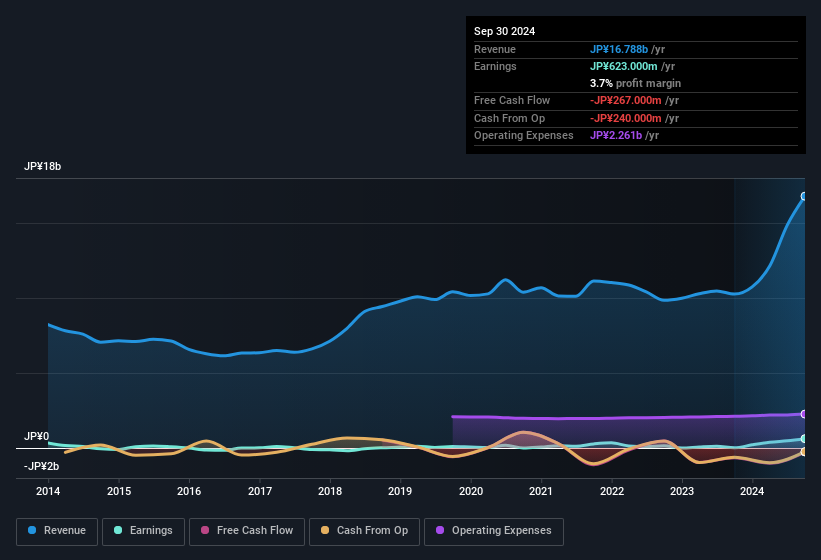
Task: Click the Revenue label in the tooltip
Action: coord(495,49)
